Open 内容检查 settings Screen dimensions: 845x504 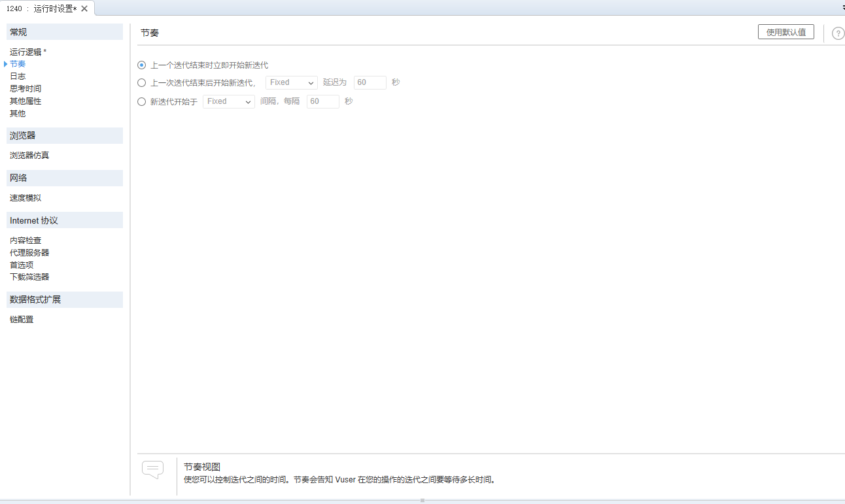pyautogui.click(x=26, y=241)
